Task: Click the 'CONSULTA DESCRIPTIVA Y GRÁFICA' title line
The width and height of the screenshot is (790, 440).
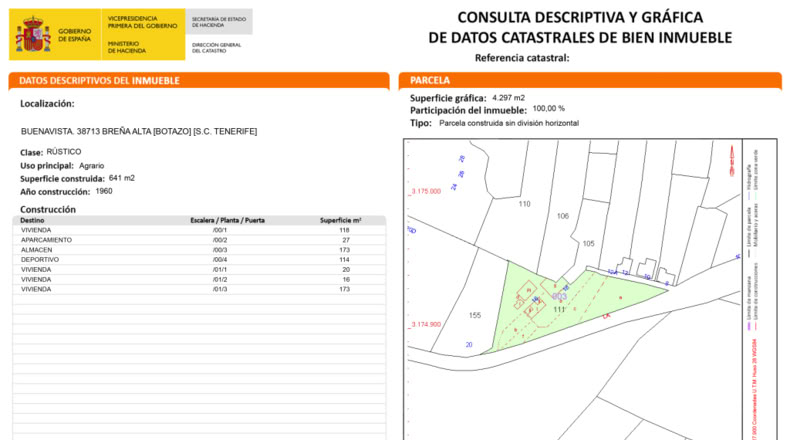Action: point(580,17)
